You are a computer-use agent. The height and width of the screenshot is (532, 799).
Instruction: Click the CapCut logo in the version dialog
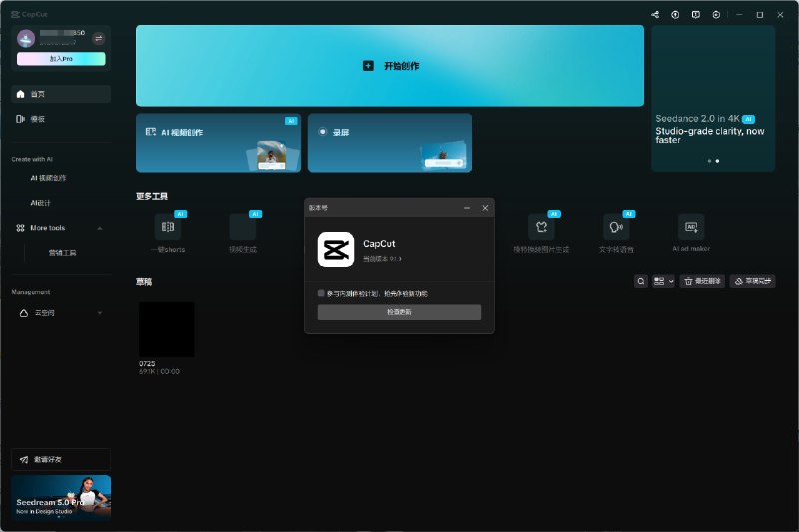coord(336,250)
